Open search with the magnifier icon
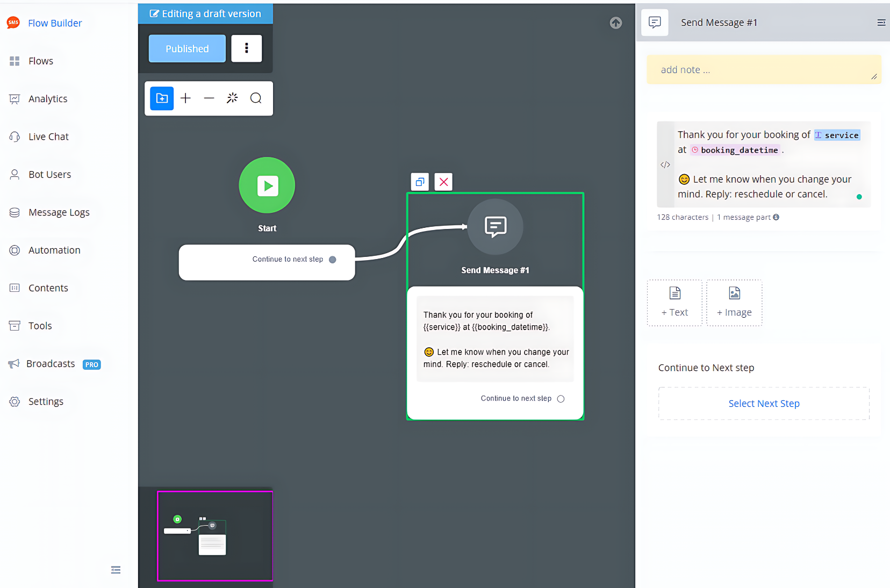890x588 pixels. click(256, 98)
